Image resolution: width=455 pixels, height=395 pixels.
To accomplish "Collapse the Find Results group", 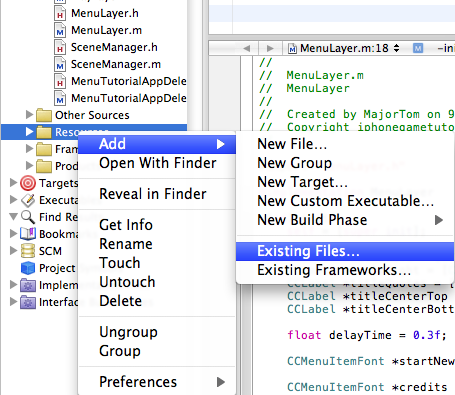I will coord(13,217).
